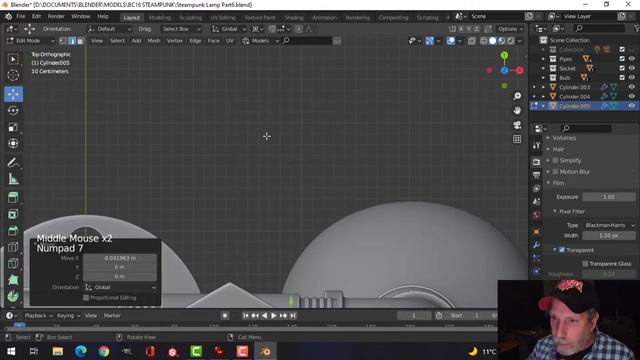Open the Default orientation dropdown
640x360 pixels.
(x=109, y=29)
